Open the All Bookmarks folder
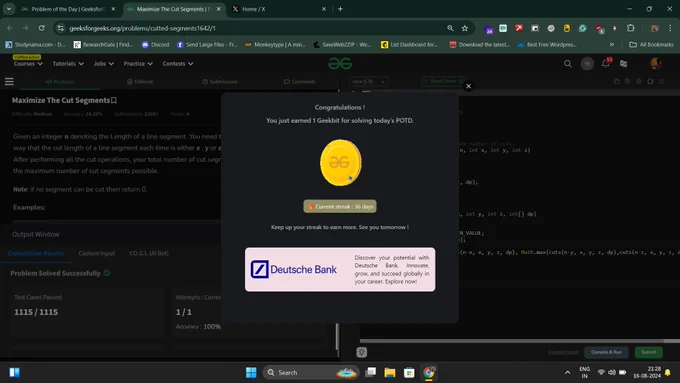 [651, 45]
